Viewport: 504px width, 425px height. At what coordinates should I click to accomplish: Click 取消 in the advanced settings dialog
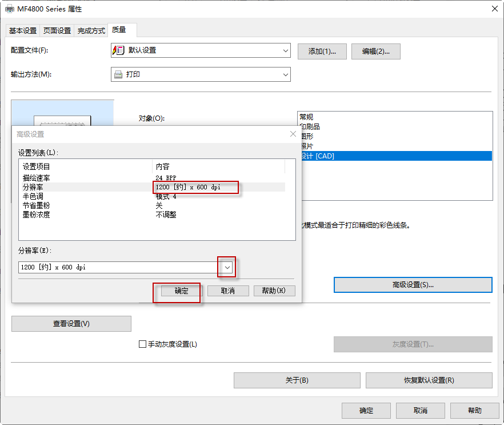(x=228, y=291)
